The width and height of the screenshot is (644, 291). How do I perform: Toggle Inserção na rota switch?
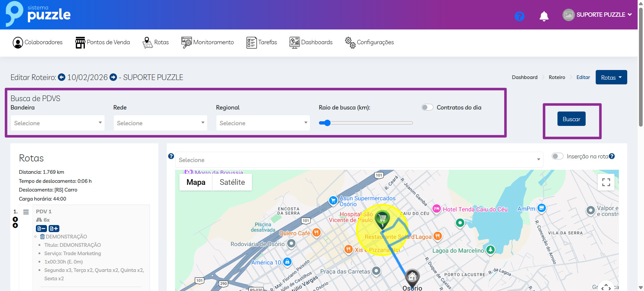click(557, 156)
